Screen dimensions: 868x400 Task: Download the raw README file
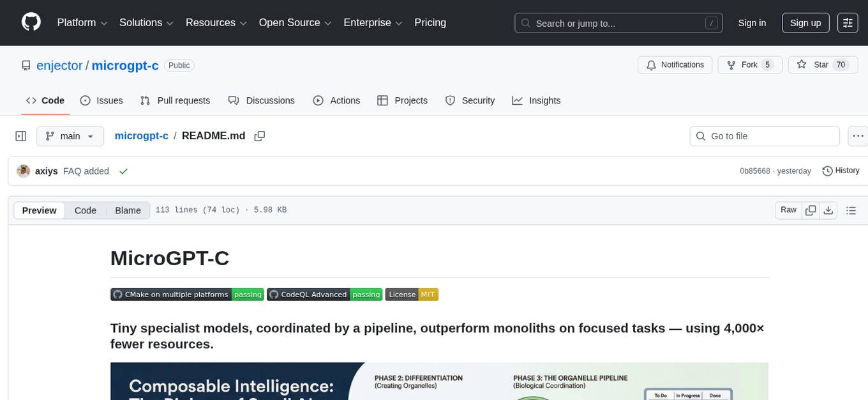click(x=828, y=210)
